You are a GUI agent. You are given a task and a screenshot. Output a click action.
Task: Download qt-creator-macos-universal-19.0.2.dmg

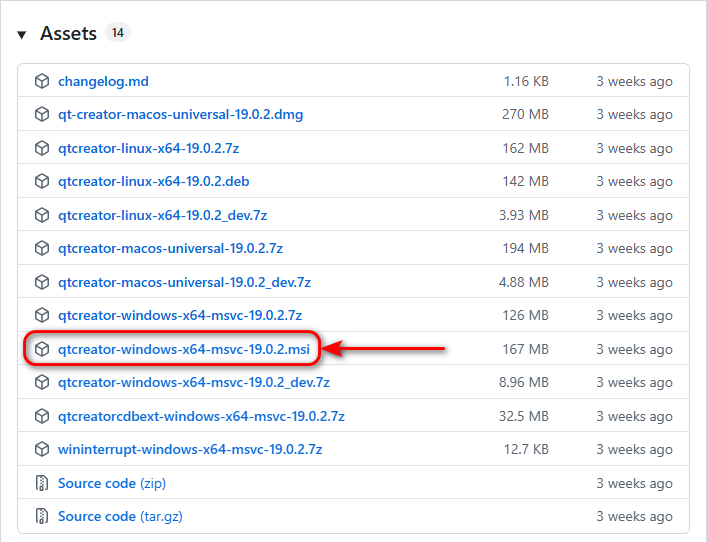(180, 115)
